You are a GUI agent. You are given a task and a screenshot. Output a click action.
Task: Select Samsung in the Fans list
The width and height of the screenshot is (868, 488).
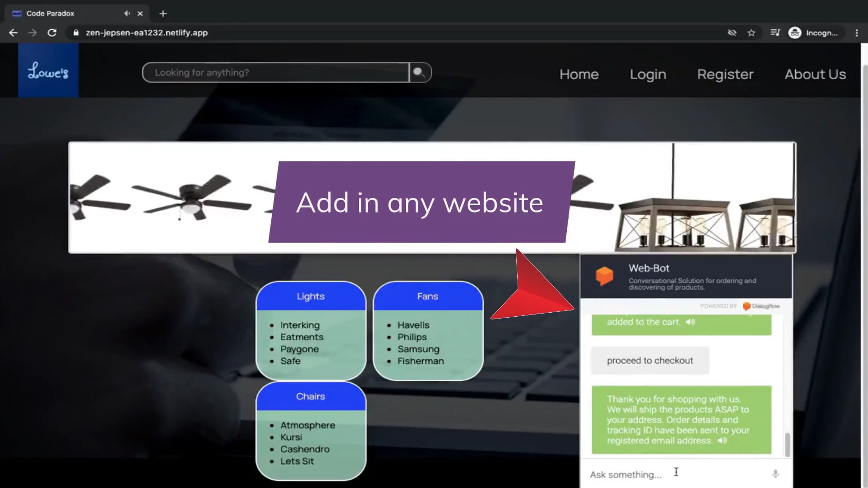(418, 349)
